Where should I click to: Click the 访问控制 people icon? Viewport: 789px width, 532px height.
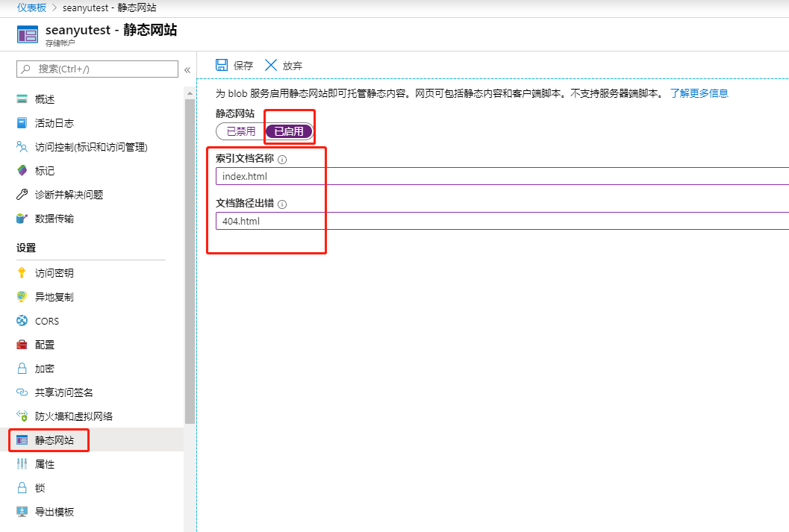(x=22, y=147)
